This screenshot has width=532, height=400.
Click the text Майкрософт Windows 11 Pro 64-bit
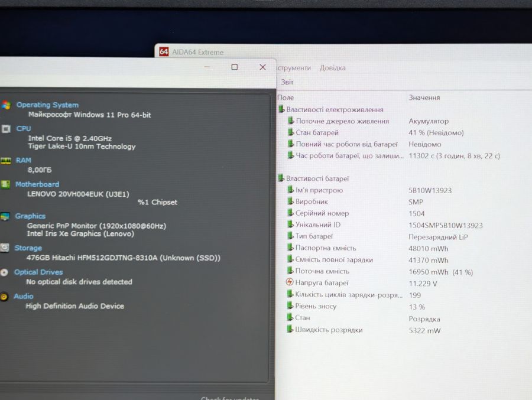[x=90, y=115]
